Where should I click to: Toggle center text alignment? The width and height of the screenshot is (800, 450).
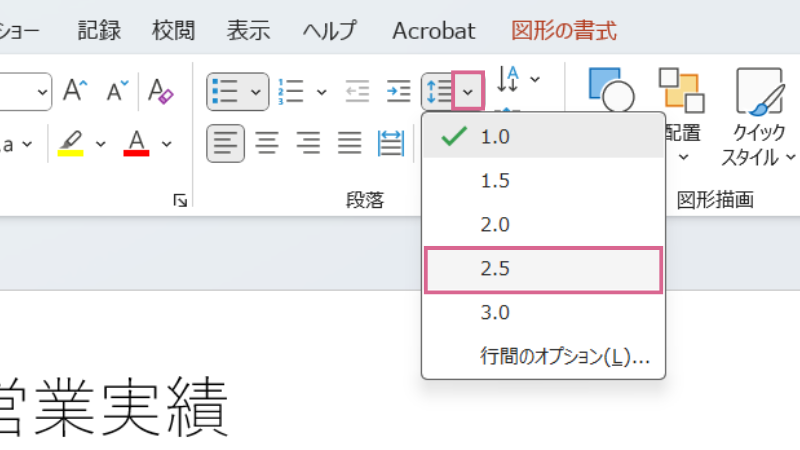coord(267,144)
